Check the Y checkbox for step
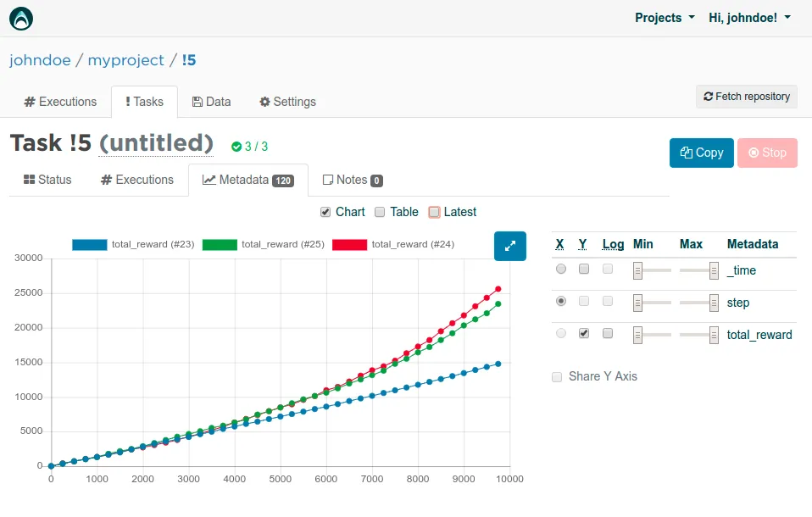Image resolution: width=812 pixels, height=517 pixels. (584, 301)
